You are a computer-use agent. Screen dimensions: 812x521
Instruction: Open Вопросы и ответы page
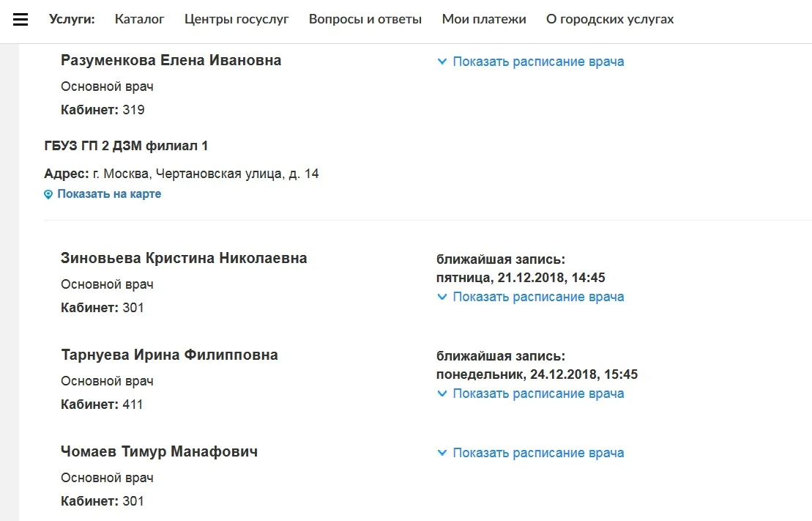point(365,20)
